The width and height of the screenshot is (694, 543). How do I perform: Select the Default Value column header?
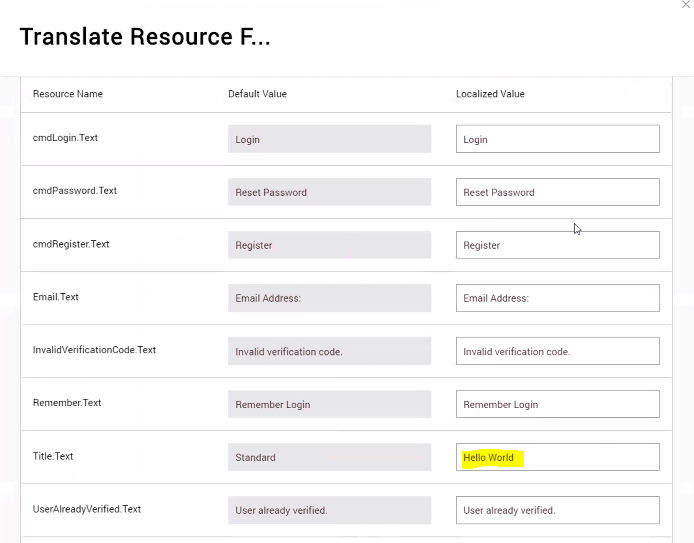pos(257,94)
